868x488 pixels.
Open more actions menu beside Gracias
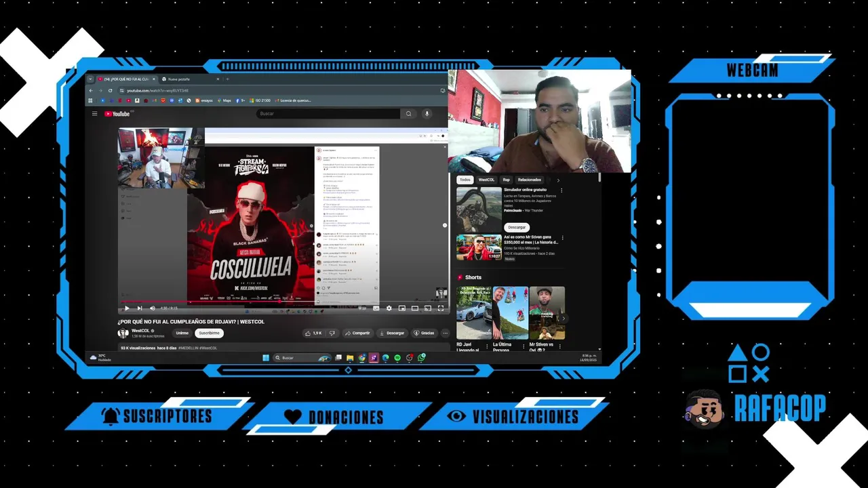(445, 333)
